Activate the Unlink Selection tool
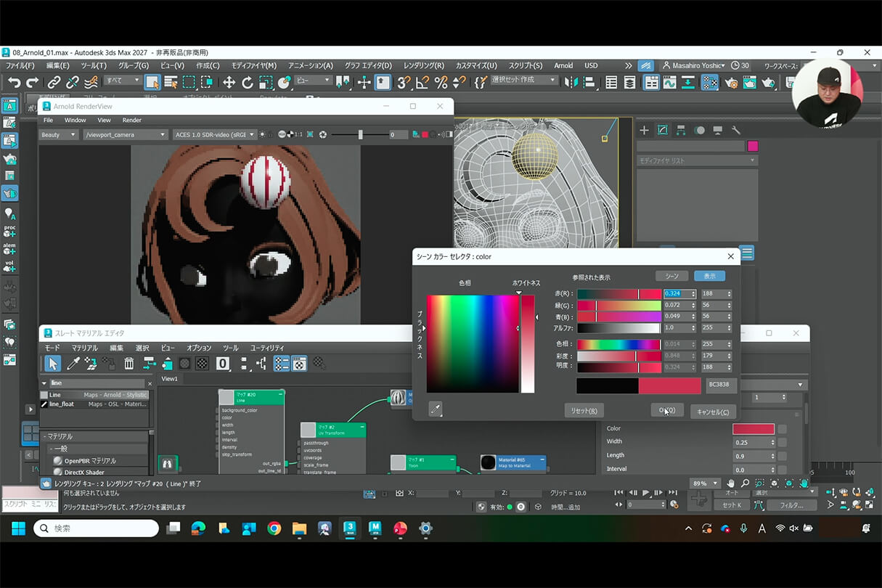The image size is (882, 588). pos(73,83)
